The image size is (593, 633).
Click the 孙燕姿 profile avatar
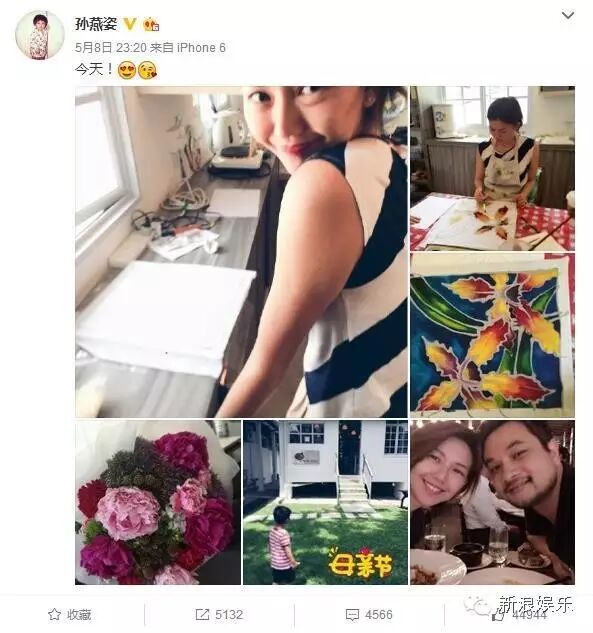click(40, 35)
